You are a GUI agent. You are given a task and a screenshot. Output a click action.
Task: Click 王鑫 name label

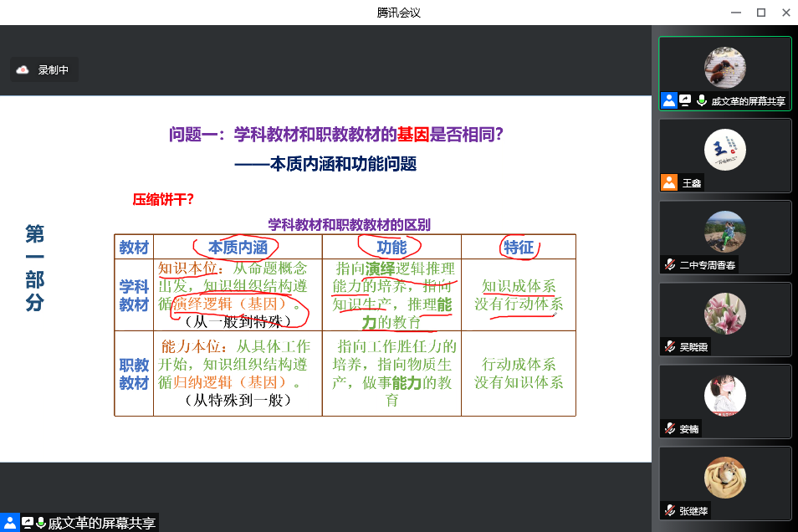(x=692, y=183)
